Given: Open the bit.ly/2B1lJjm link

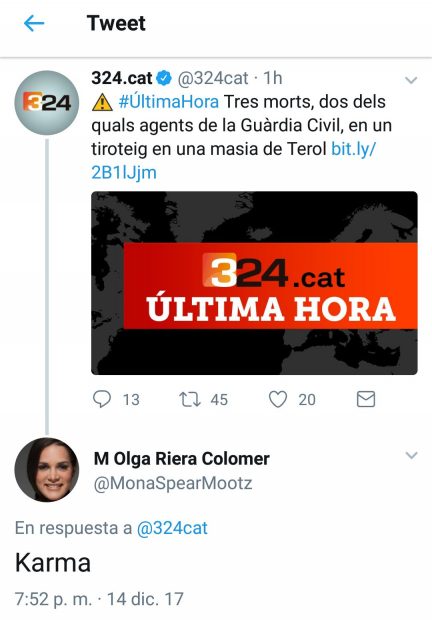Looking at the screenshot, I should click(233, 161).
